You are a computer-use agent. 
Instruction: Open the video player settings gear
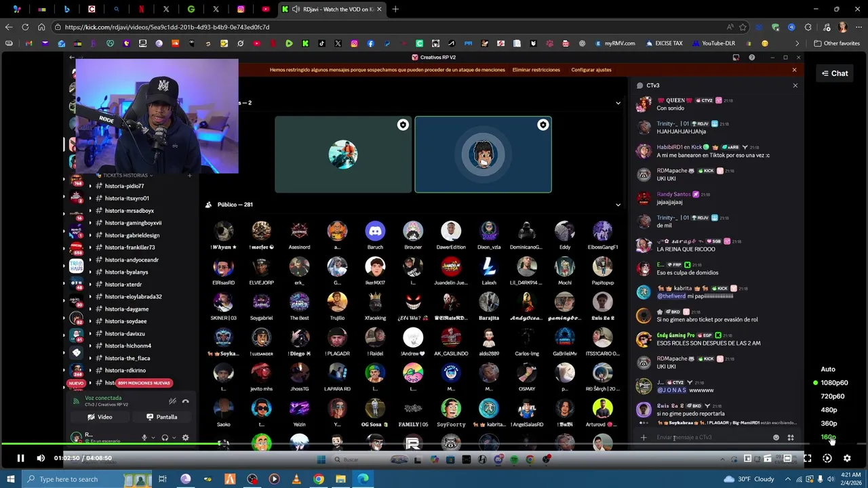click(x=847, y=458)
